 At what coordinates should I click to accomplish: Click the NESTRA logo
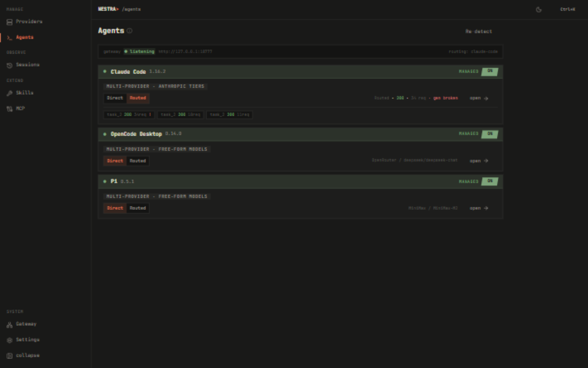[x=108, y=9]
